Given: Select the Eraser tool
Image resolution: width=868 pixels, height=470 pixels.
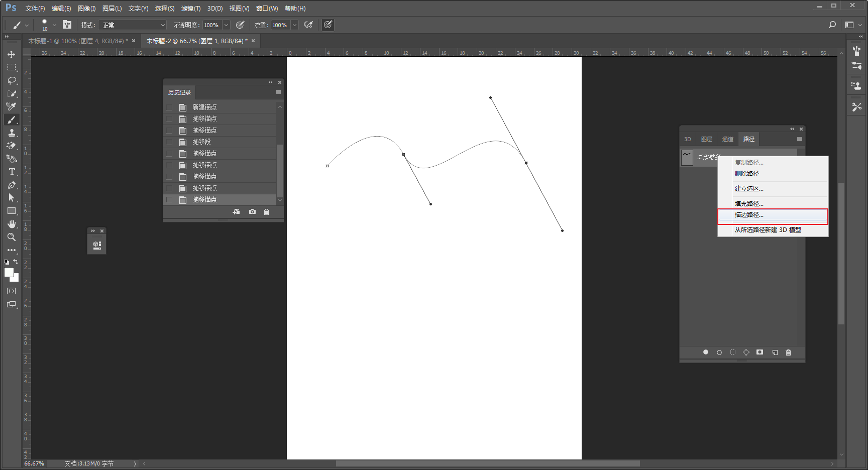Looking at the screenshot, I should coord(11,146).
